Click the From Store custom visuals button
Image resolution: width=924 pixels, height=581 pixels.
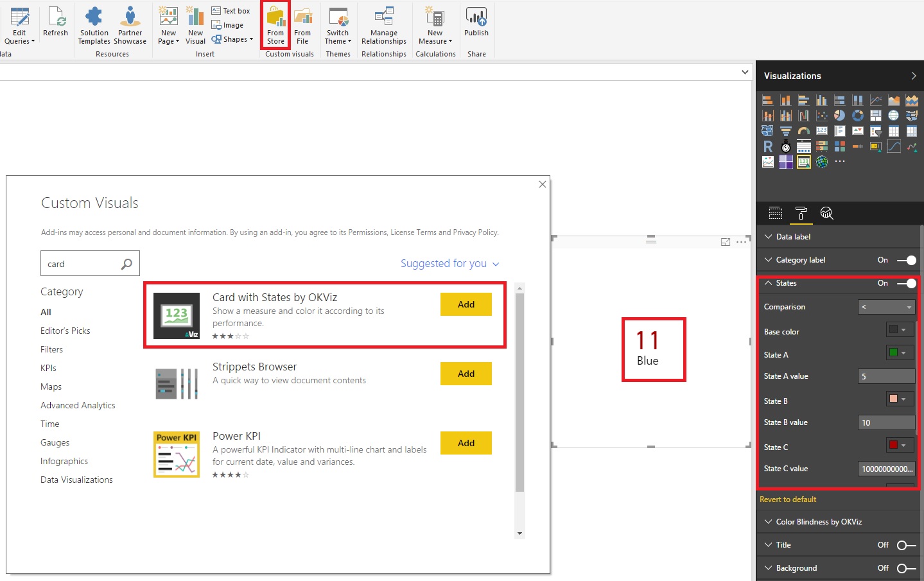pyautogui.click(x=275, y=26)
